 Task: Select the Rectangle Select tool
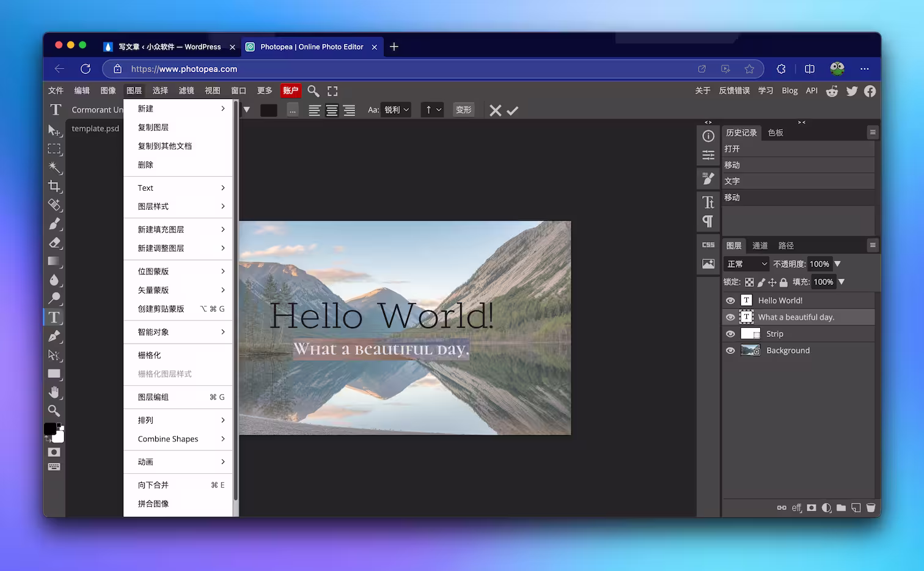54,149
